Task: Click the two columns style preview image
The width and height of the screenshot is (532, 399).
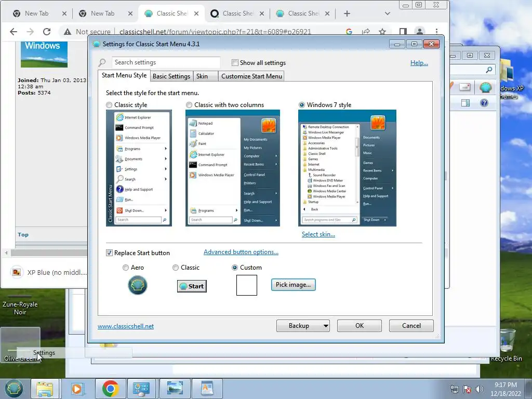Action: tap(232, 168)
